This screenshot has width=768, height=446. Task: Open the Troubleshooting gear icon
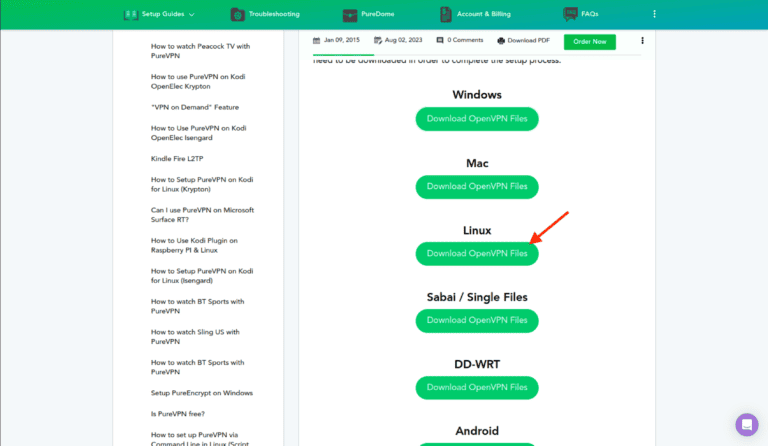coord(238,15)
